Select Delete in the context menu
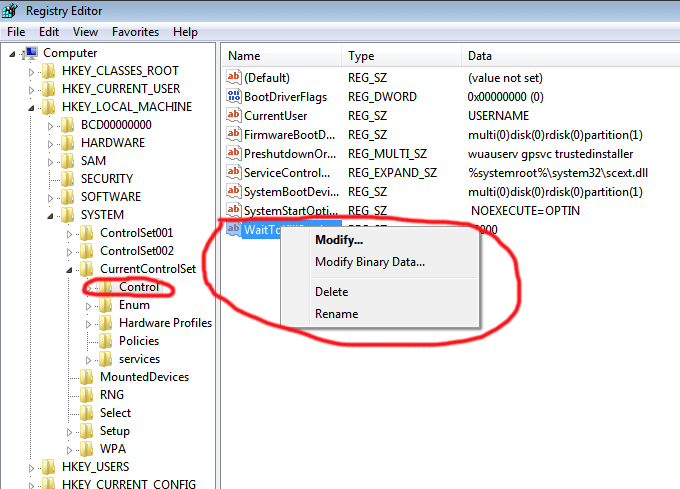 331,292
